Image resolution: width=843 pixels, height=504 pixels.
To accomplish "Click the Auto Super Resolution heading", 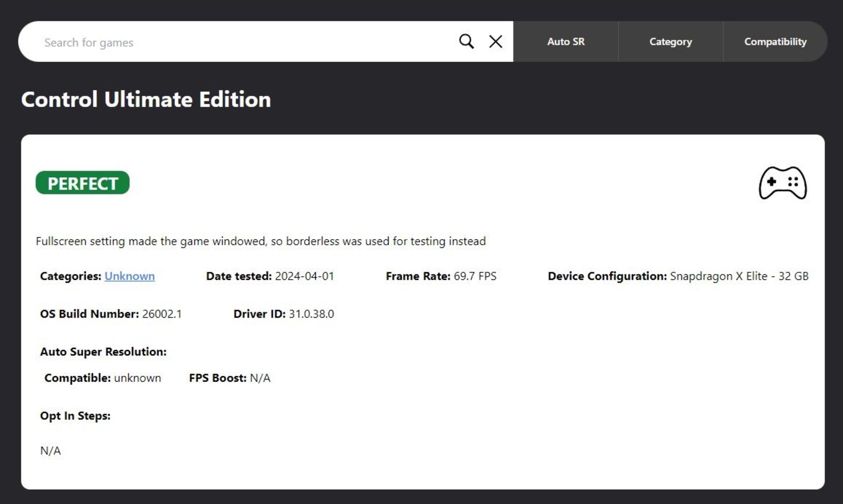I will click(103, 352).
